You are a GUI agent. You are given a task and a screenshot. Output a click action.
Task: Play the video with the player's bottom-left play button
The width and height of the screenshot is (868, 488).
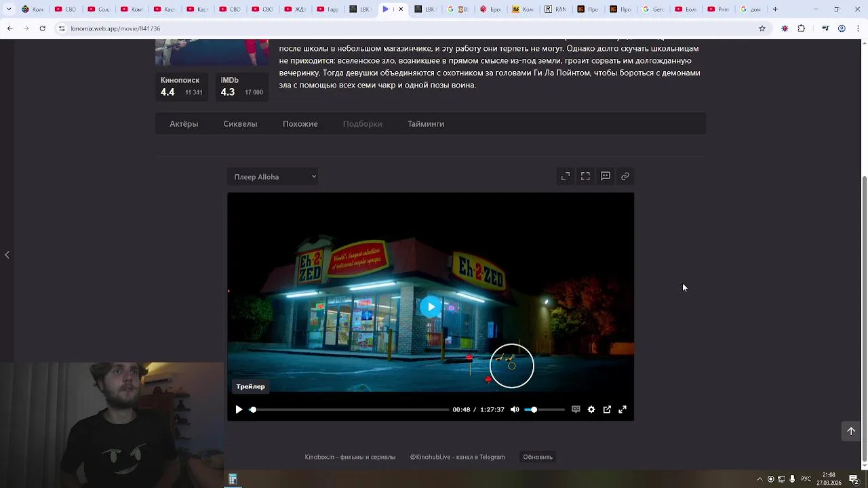click(x=239, y=409)
